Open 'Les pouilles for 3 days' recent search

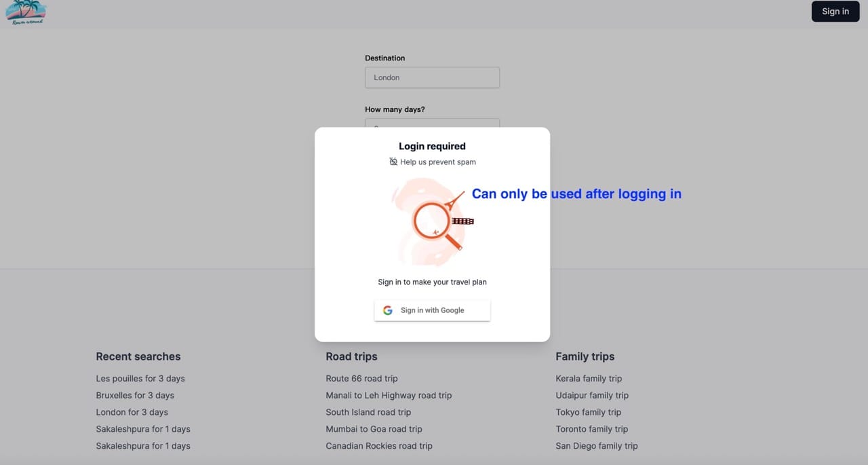(140, 378)
